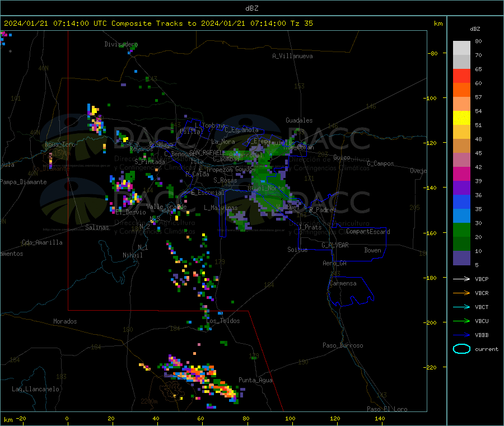Click the red 60 dBZ legend swatch

click(x=461, y=76)
